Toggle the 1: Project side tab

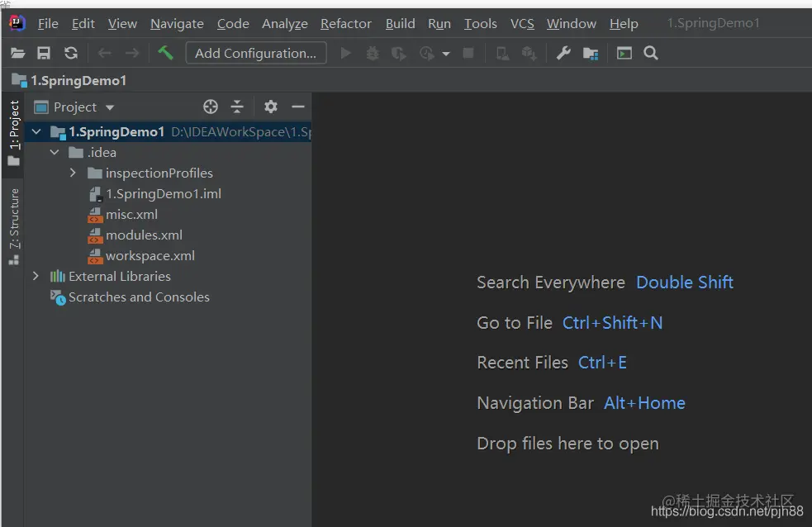tap(14, 134)
